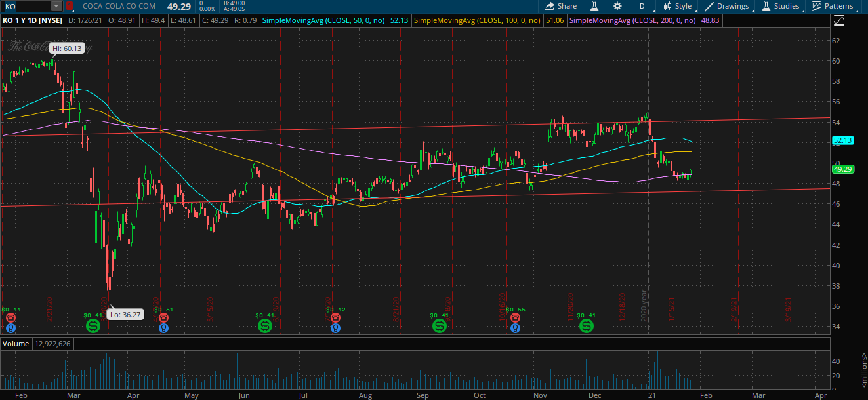868x400 pixels.
Task: Click the Volume study label
Action: pyautogui.click(x=17, y=343)
